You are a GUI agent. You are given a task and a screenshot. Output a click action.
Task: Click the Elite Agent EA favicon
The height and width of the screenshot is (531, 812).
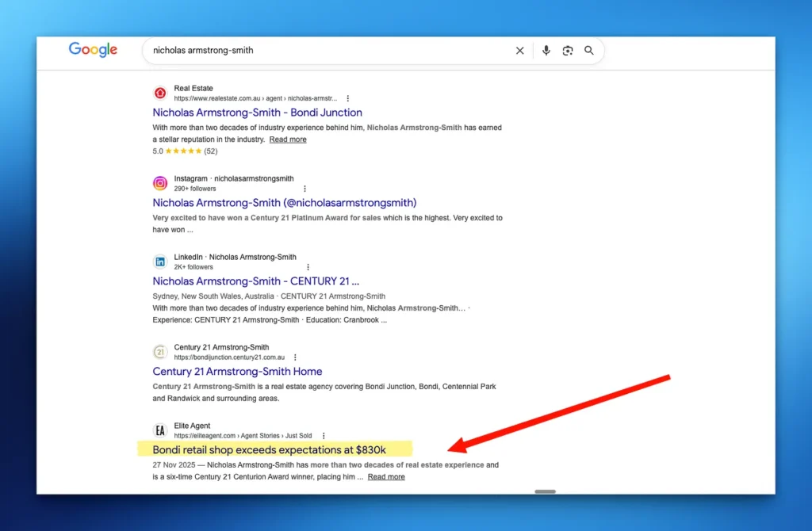[160, 430]
